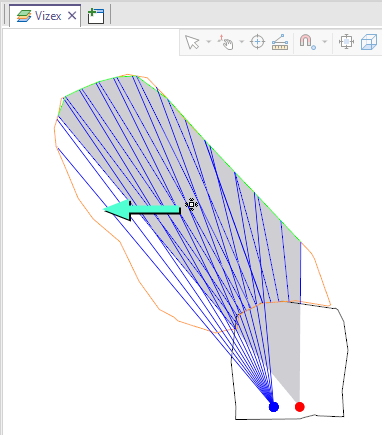The width and height of the screenshot is (382, 435).
Task: Toggle the magnet snap mode
Action: [x=307, y=42]
